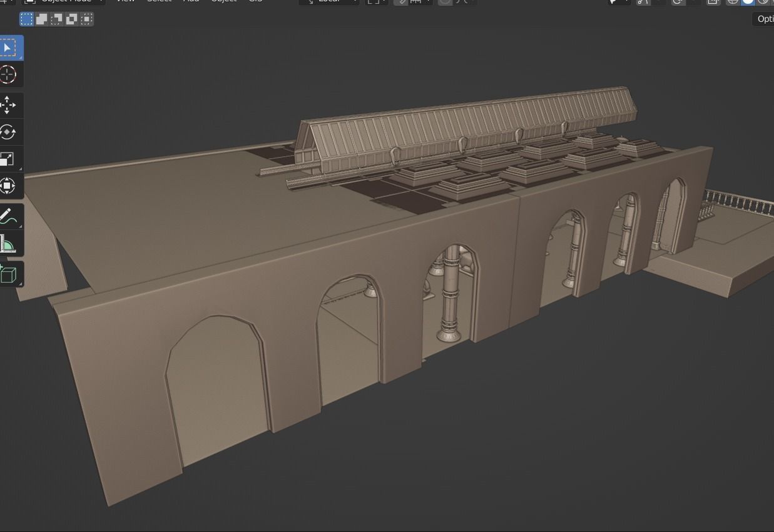Image resolution: width=774 pixels, height=532 pixels.
Task: Set selection mode to extend existing
Action: click(x=41, y=19)
